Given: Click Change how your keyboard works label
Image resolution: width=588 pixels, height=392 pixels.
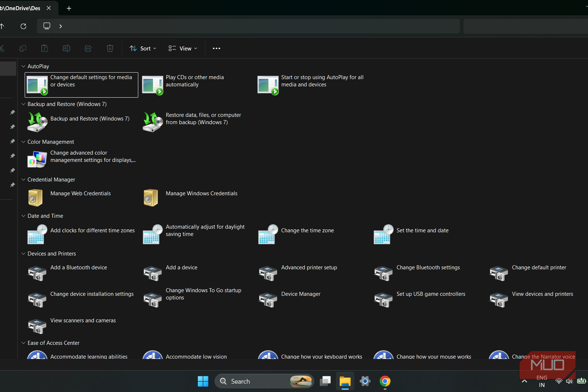Looking at the screenshot, I should [322, 356].
